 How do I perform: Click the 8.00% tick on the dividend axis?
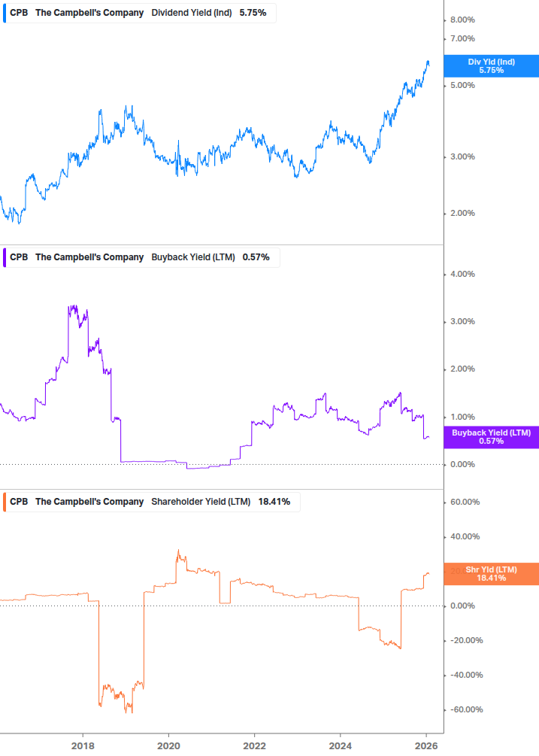(x=462, y=20)
